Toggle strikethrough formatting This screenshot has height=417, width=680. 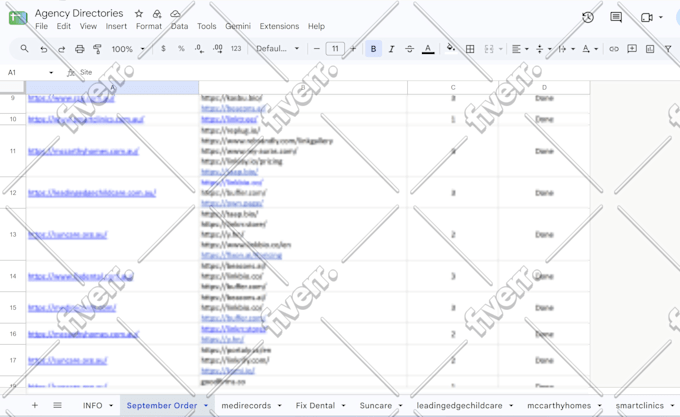click(x=409, y=49)
